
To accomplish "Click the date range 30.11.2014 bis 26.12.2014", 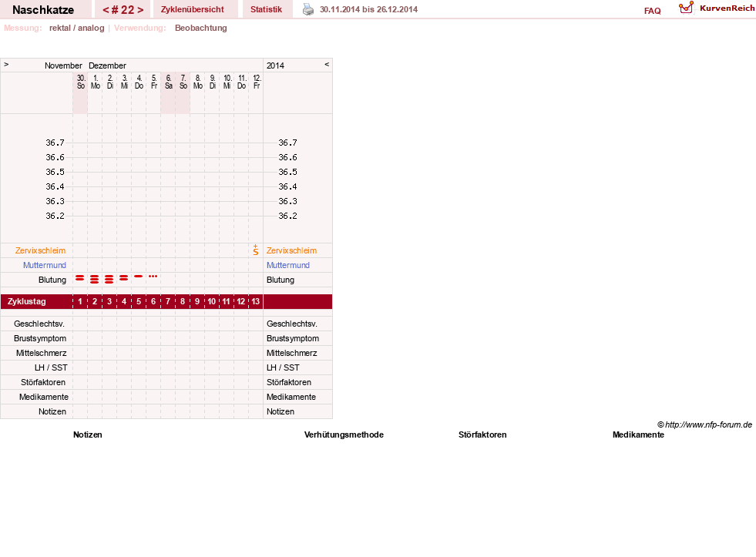I will [x=369, y=9].
